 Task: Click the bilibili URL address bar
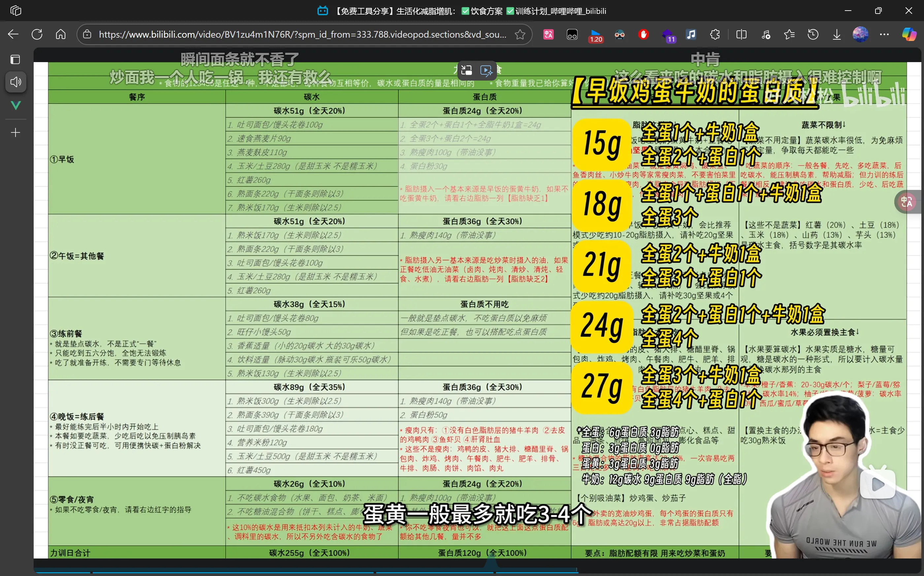click(303, 35)
